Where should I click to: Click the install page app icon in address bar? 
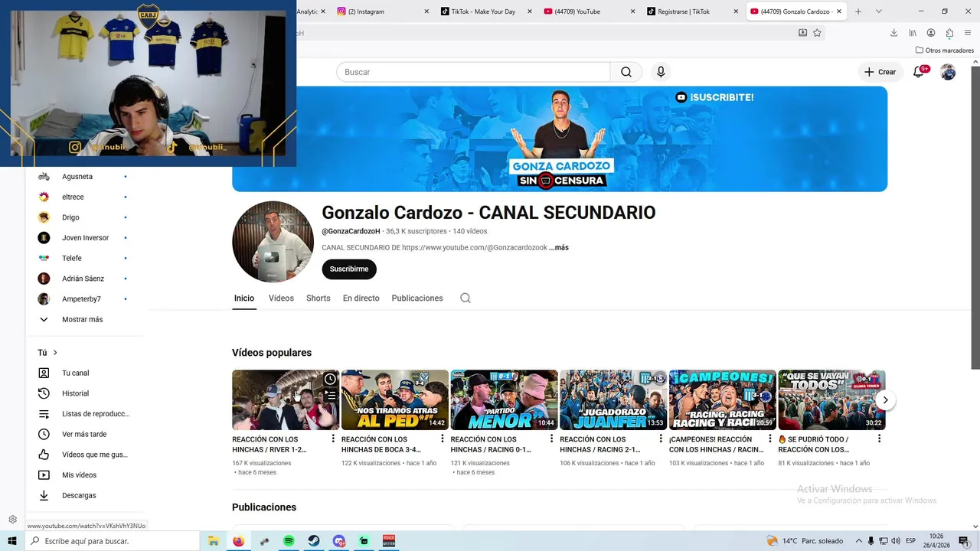802,33
